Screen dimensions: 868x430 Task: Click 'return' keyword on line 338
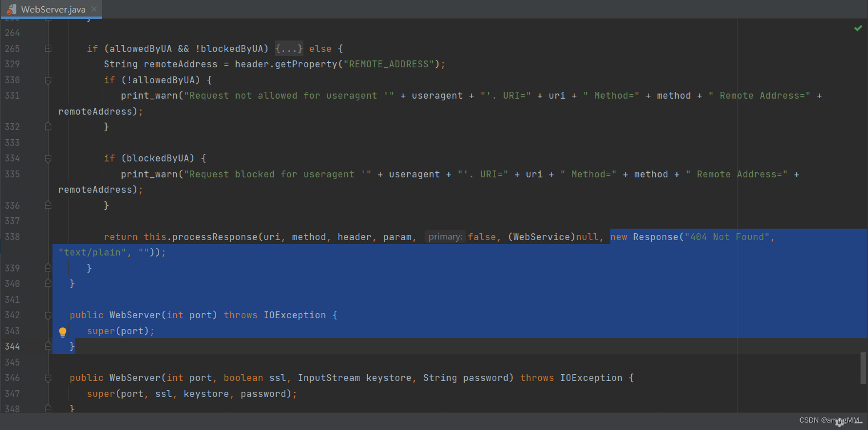tap(121, 237)
